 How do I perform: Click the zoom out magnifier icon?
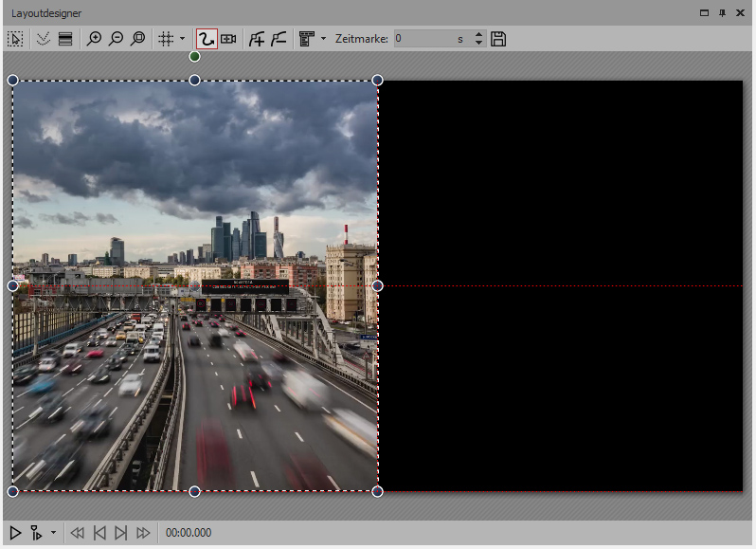pyautogui.click(x=116, y=39)
